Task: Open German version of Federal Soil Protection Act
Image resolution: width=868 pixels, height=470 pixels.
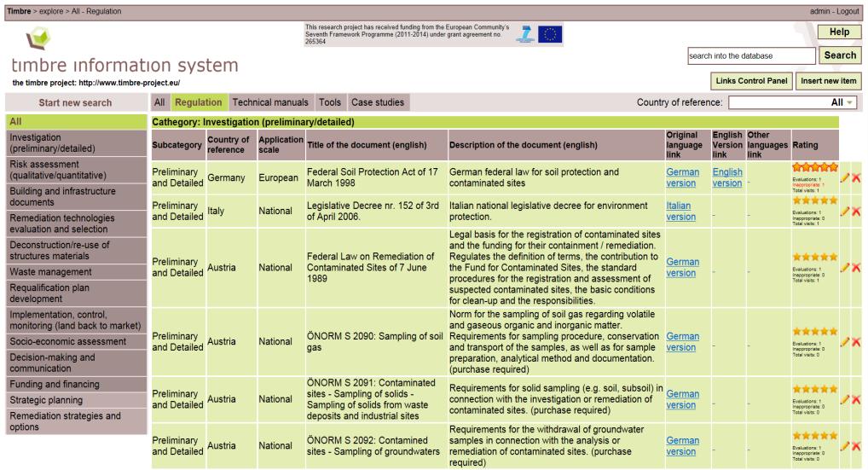Action: (x=683, y=177)
